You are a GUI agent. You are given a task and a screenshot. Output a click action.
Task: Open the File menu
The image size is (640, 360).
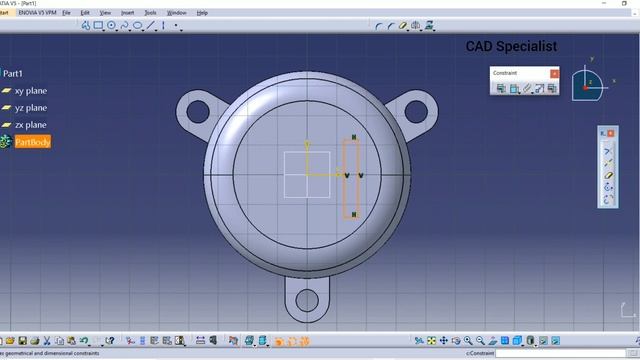[x=66, y=13]
